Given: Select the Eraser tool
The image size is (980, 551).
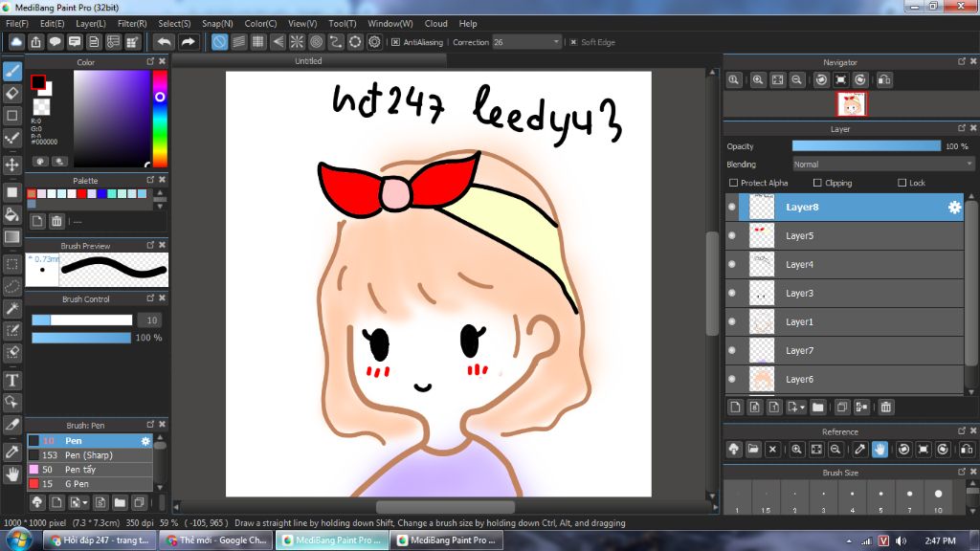Looking at the screenshot, I should point(12,94).
